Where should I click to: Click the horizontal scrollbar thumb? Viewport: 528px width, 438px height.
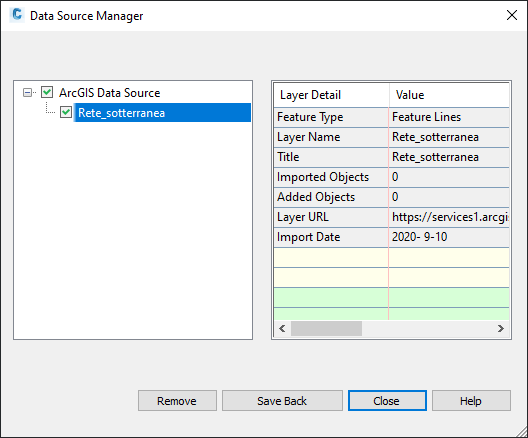point(326,328)
